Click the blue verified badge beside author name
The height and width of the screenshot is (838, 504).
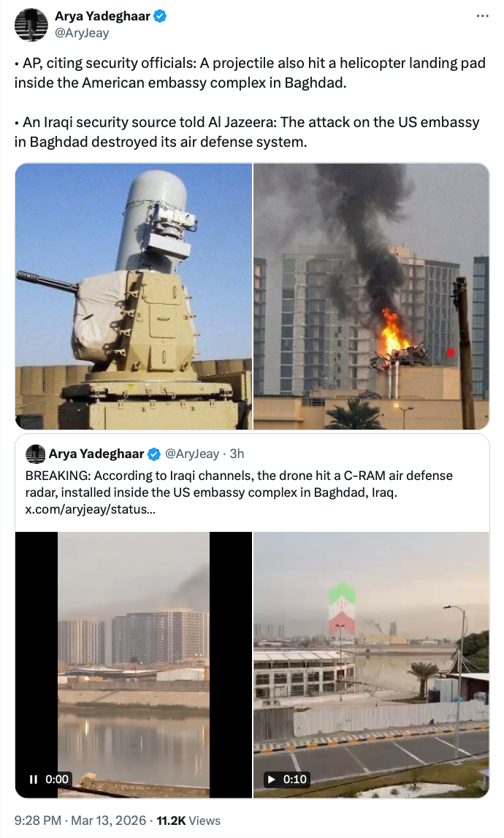click(160, 17)
